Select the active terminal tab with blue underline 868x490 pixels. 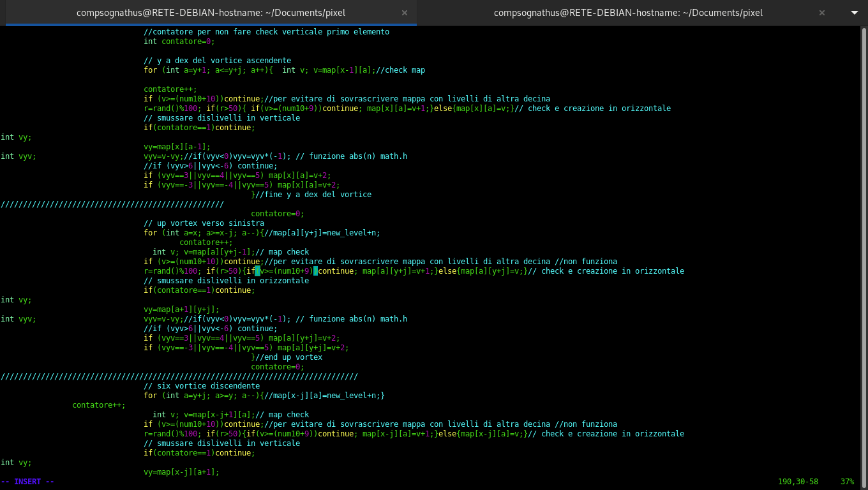pos(211,13)
